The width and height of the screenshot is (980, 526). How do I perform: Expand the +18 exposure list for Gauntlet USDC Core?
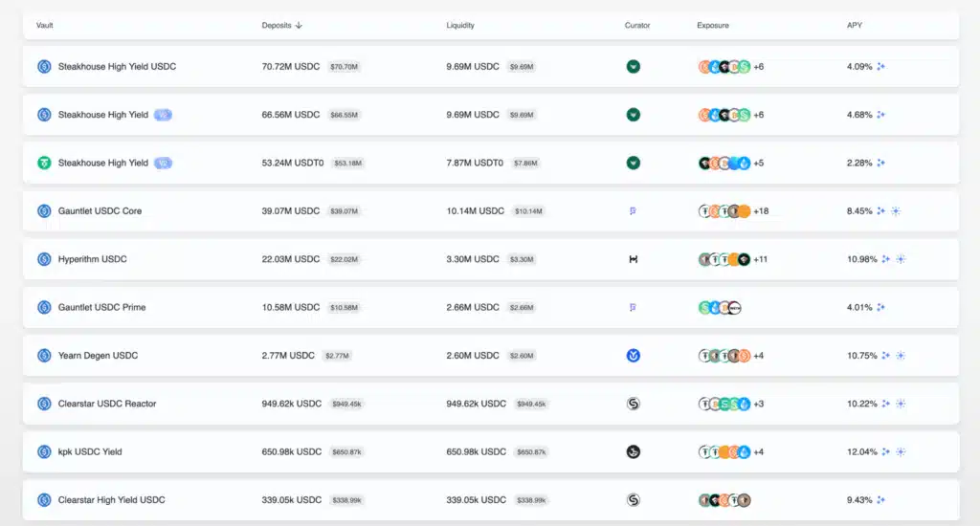[761, 211]
